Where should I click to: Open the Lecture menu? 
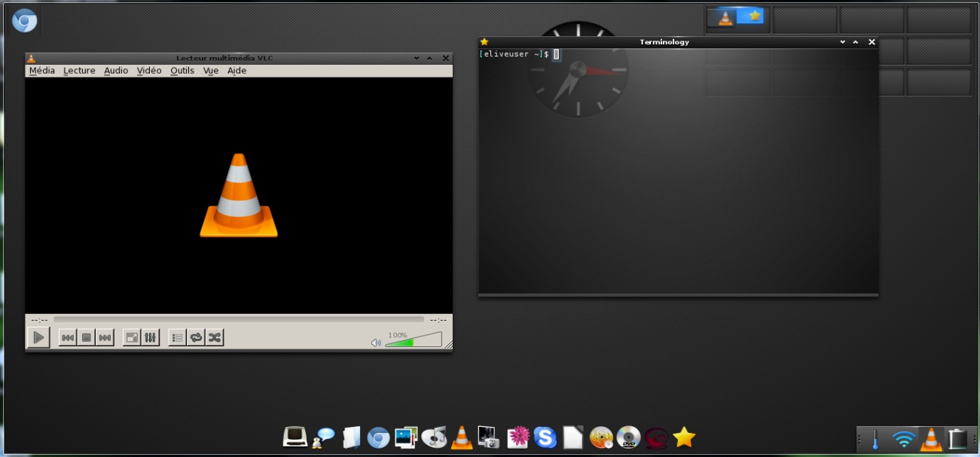tap(79, 71)
